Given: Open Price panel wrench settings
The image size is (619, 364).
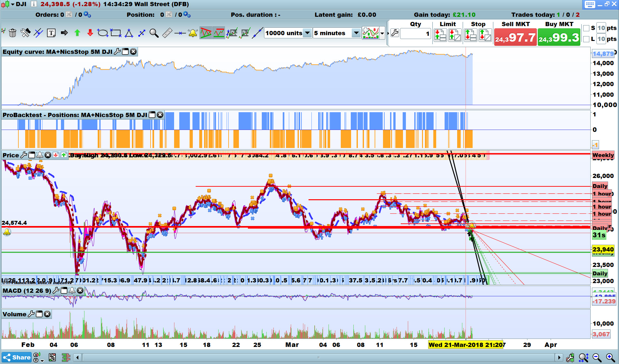Looking at the screenshot, I should 24,155.
